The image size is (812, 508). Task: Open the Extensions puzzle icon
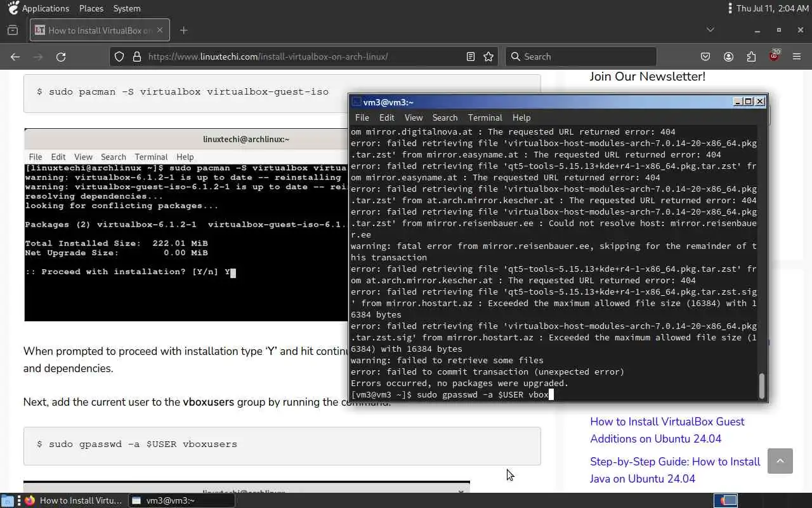(751, 57)
